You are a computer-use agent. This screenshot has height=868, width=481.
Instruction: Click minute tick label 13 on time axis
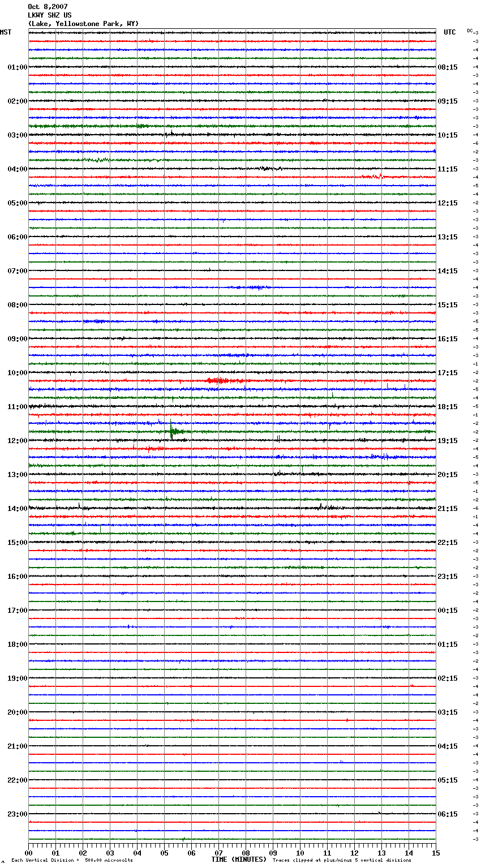point(381,853)
